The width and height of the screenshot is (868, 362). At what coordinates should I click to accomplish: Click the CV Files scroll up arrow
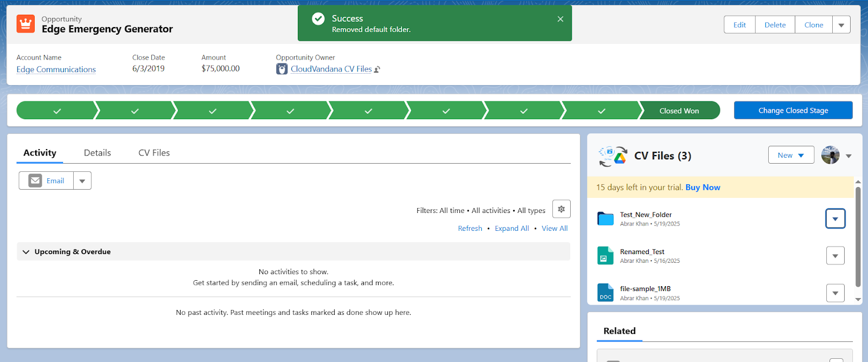click(x=858, y=182)
